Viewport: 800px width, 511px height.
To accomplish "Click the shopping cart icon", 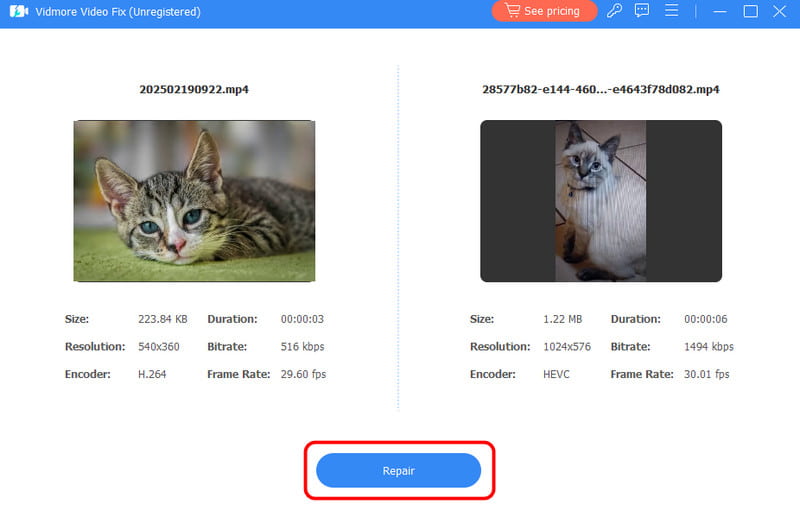I will coord(511,11).
